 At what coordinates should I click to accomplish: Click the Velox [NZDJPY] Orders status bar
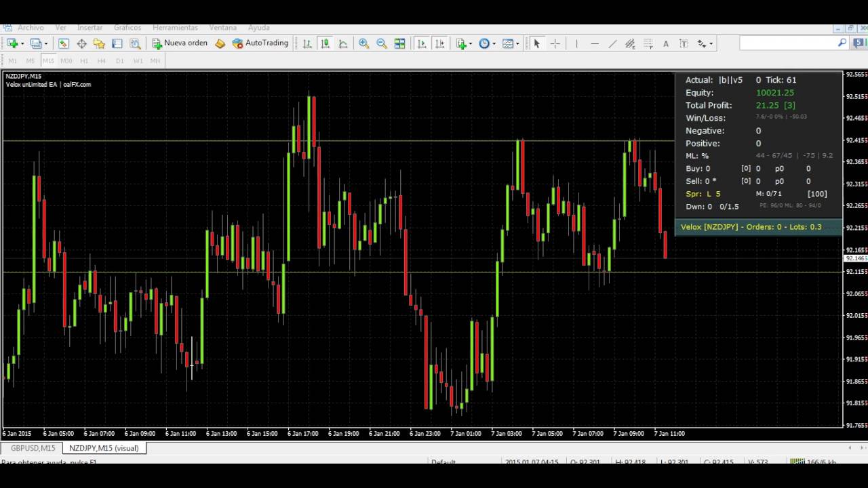pos(758,227)
